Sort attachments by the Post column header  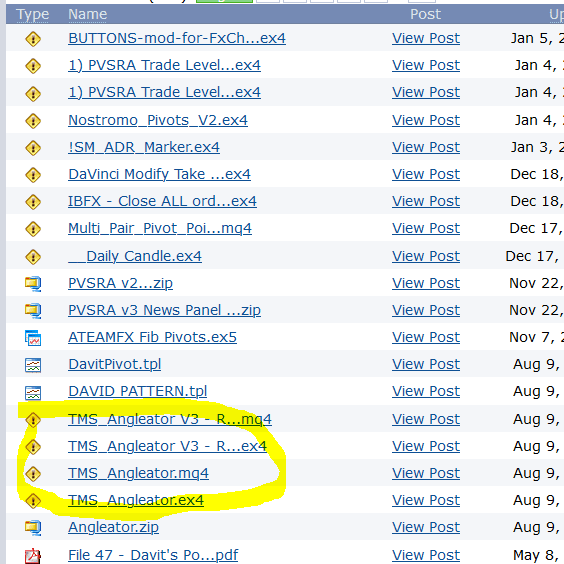(426, 14)
